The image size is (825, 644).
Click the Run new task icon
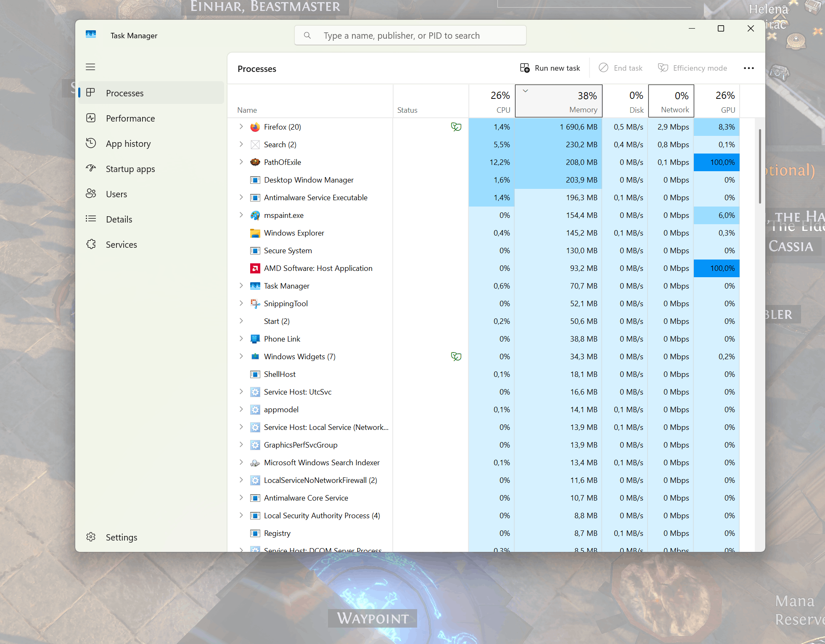[525, 68]
